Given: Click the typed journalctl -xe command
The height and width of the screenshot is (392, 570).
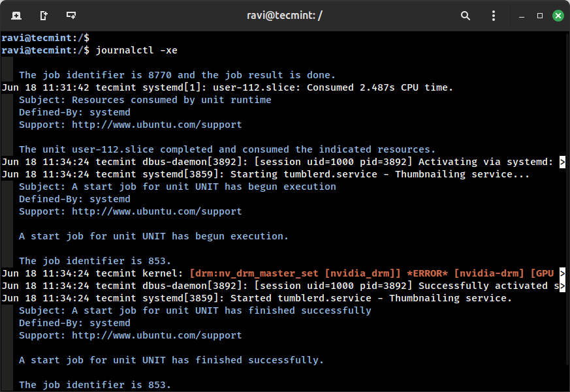Looking at the screenshot, I should pyautogui.click(x=136, y=50).
